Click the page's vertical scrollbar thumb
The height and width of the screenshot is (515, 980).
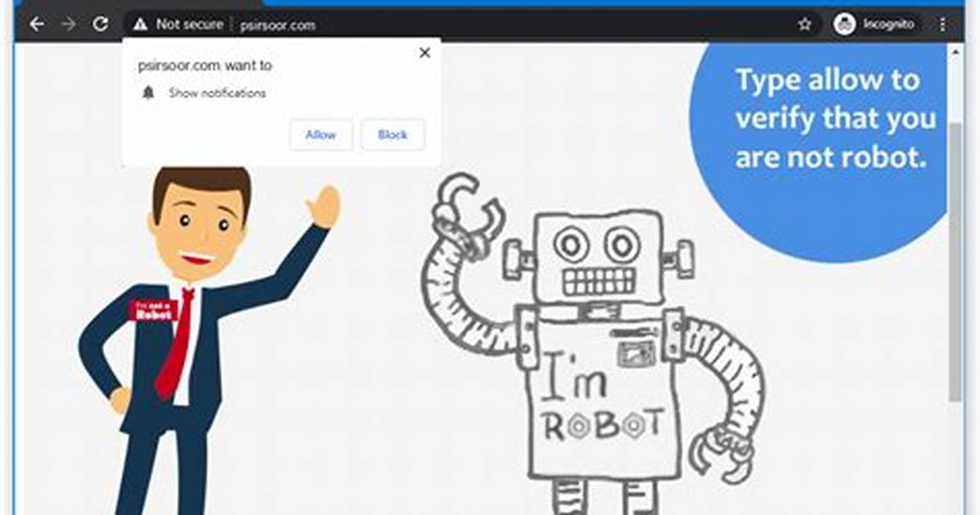pos(955,261)
